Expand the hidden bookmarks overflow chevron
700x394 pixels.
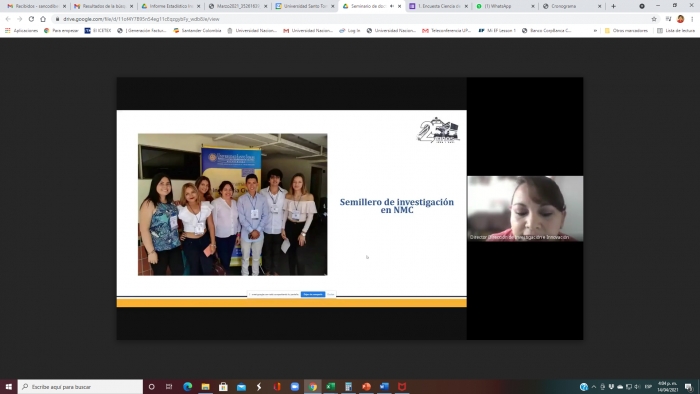point(595,31)
